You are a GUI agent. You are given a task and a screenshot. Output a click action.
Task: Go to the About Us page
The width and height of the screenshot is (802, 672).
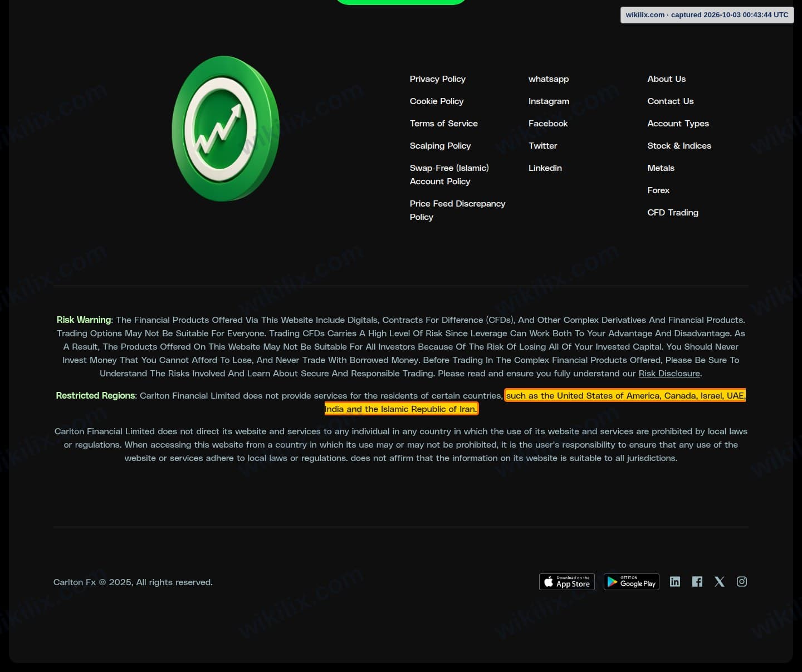click(x=667, y=79)
